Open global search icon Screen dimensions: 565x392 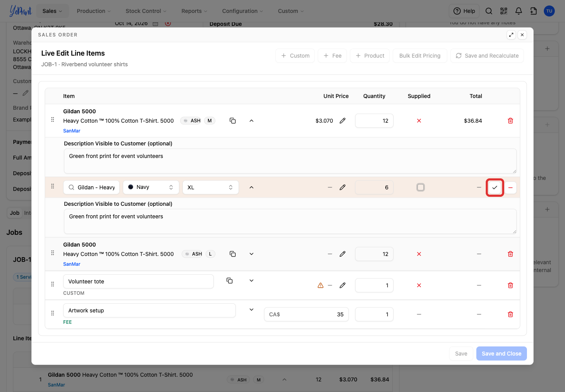click(x=489, y=11)
